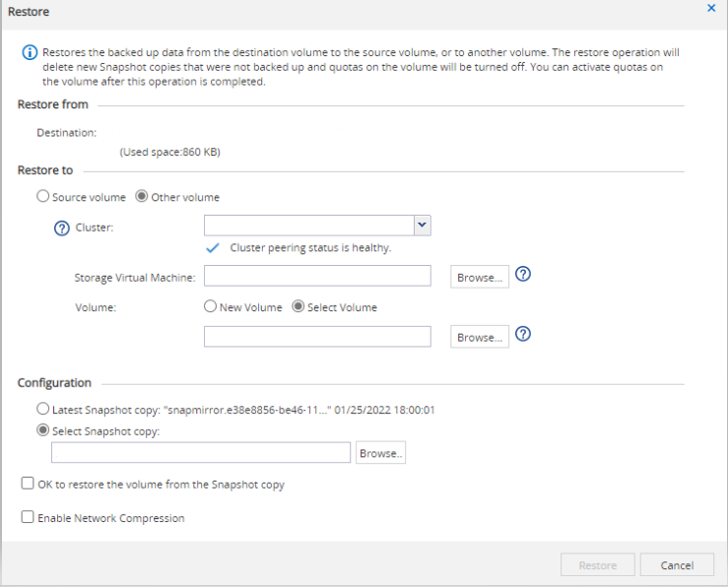
Task: Choose the Select Volume option
Action: (x=299, y=306)
